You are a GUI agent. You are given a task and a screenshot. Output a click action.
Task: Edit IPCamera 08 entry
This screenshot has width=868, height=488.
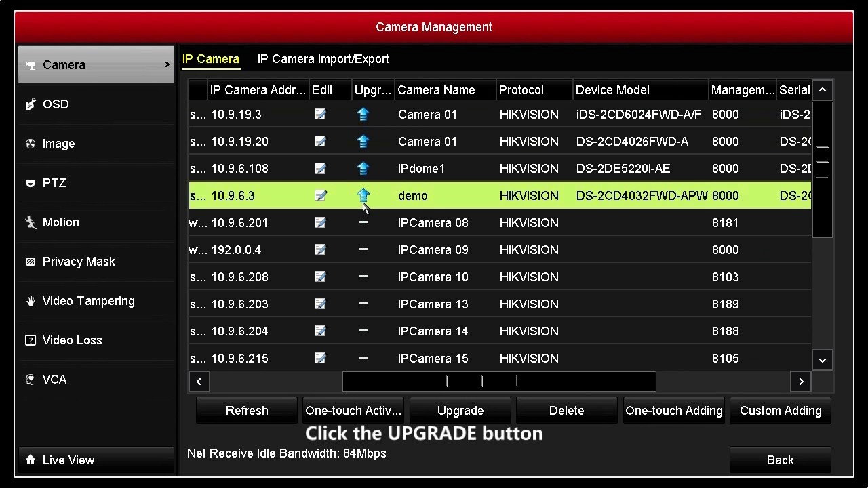pyautogui.click(x=320, y=223)
